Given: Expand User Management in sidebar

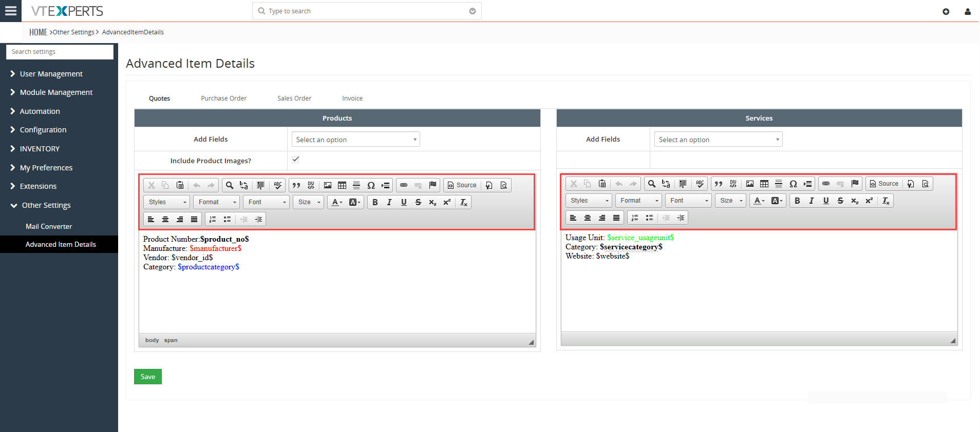Looking at the screenshot, I should [51, 74].
